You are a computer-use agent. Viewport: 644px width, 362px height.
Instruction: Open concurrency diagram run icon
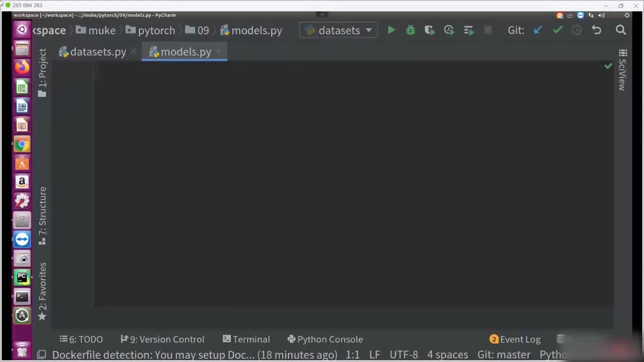(469, 31)
